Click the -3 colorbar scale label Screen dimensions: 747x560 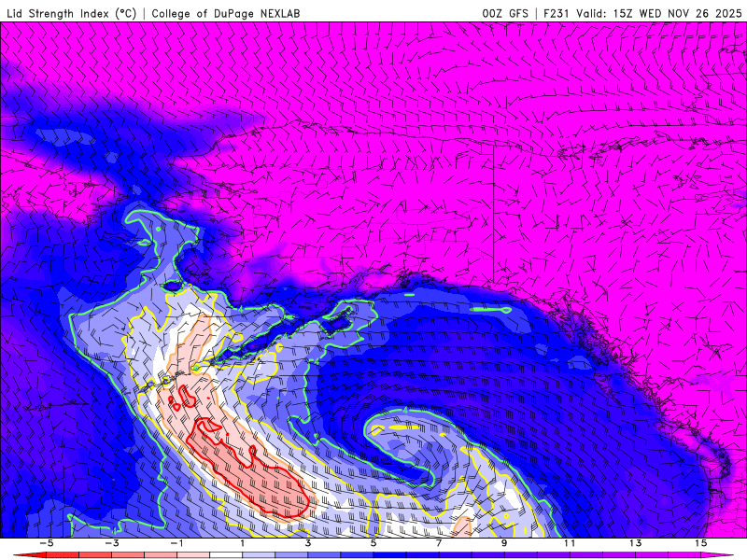(x=111, y=543)
